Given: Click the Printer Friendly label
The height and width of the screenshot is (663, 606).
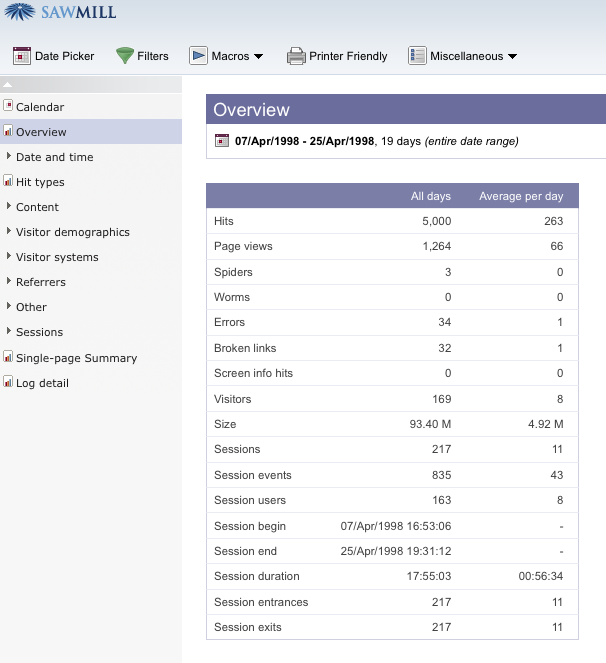Looking at the screenshot, I should tap(348, 57).
